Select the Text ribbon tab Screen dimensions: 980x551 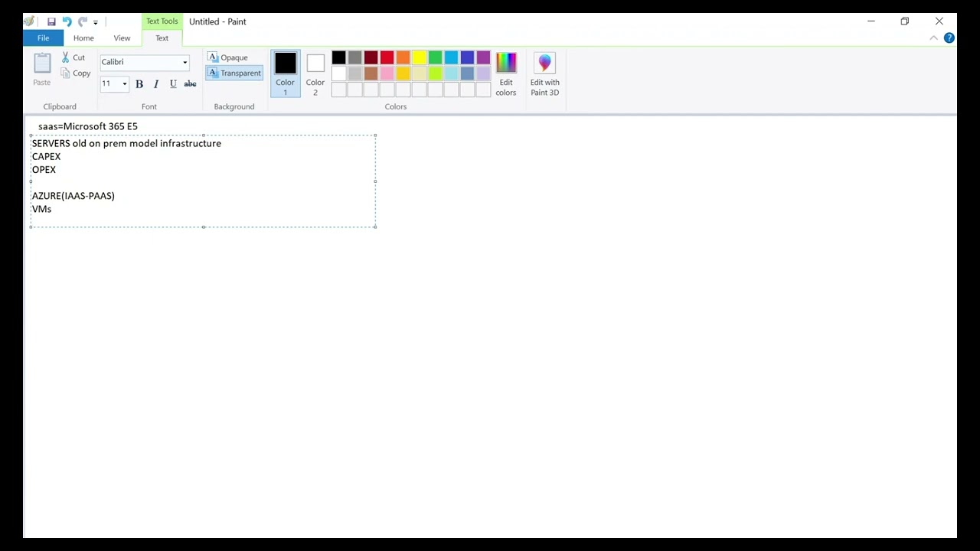162,38
